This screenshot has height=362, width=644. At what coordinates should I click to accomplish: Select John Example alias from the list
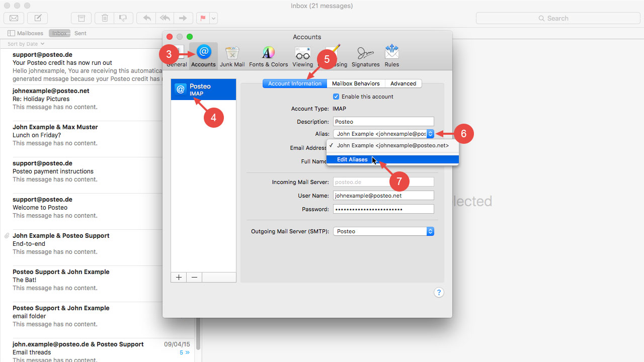coord(392,146)
